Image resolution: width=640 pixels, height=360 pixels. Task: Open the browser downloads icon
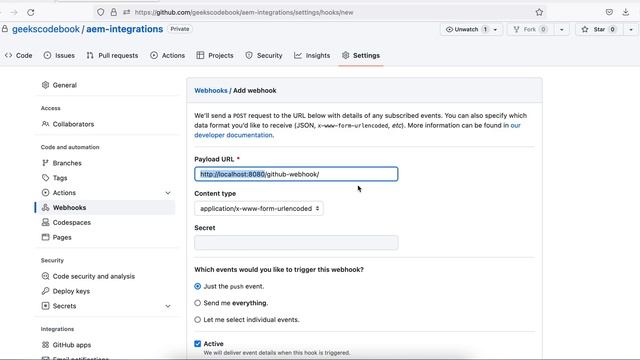point(626,12)
